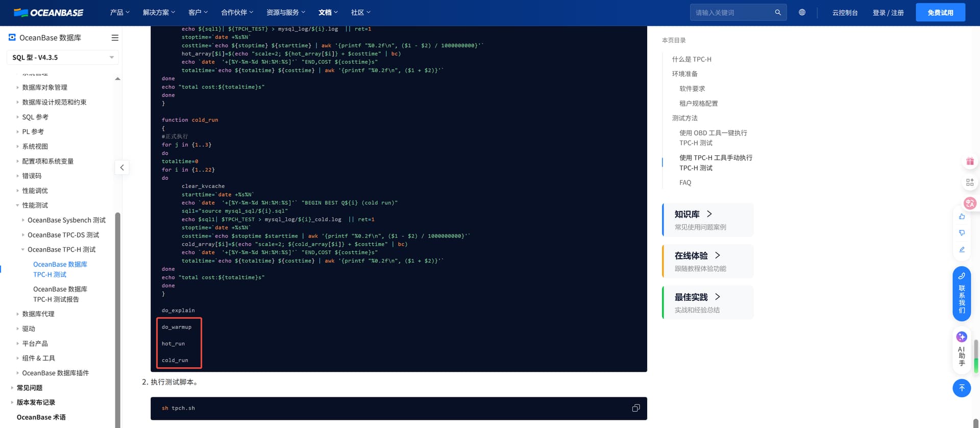The height and width of the screenshot is (428, 980).
Task: Jump to 环境准备 in contents
Action: coord(684,74)
